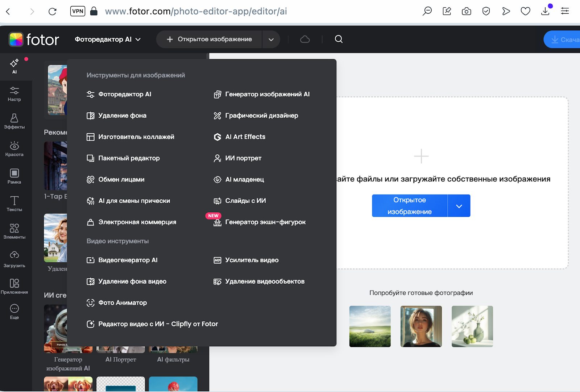
Task: Select Фото Аниматор menu item
Action: click(117, 303)
